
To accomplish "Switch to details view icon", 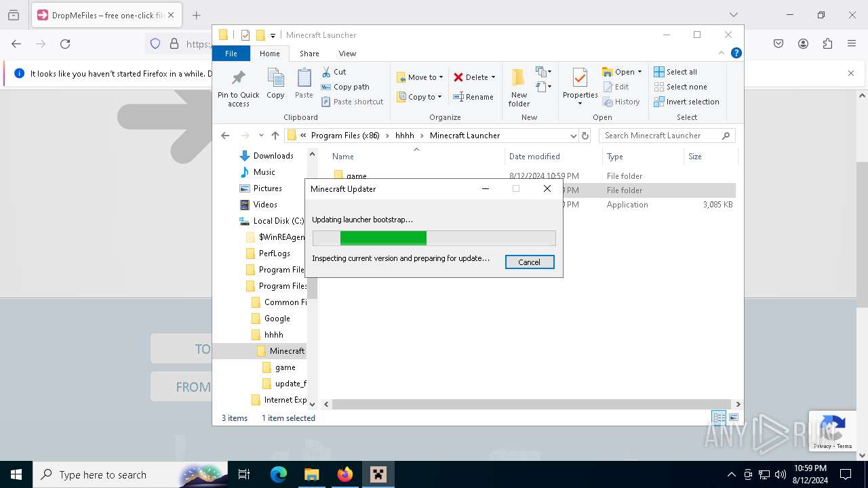I will [x=719, y=418].
